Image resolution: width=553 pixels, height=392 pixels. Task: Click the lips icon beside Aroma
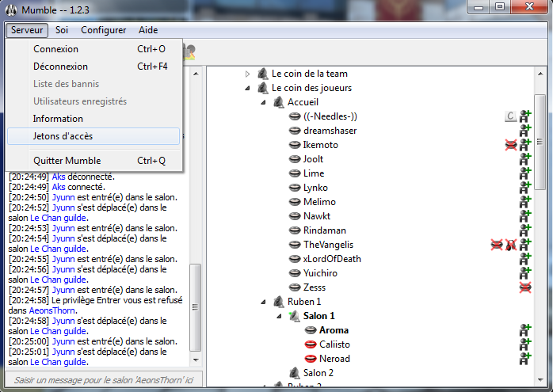(311, 330)
